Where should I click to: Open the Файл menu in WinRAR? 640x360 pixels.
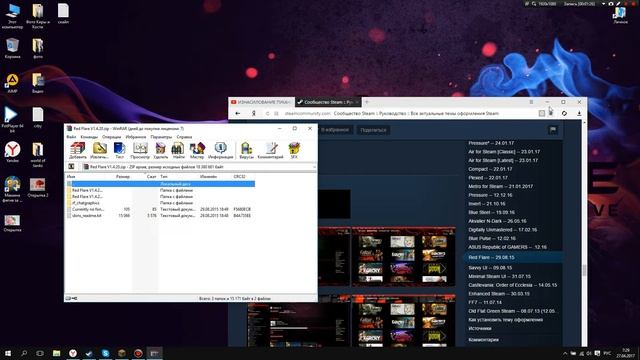click(71, 137)
